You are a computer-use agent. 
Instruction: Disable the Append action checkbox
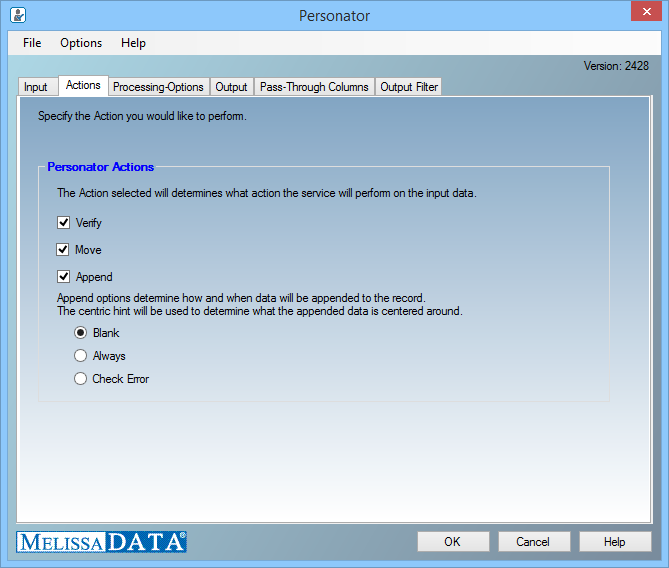63,277
